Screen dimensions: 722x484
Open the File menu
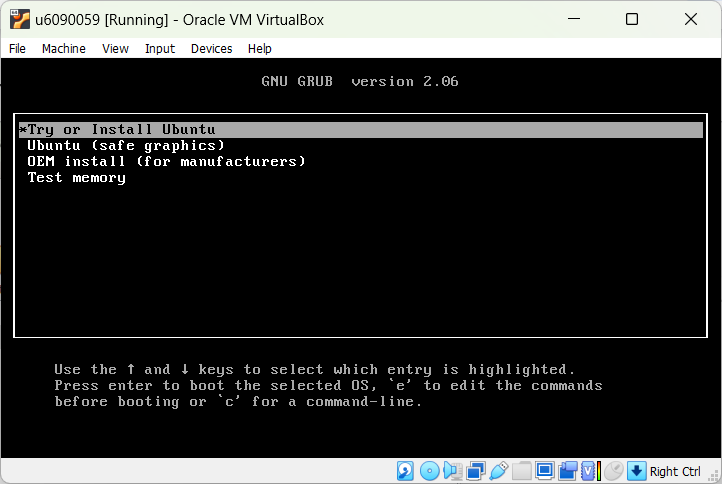tap(17, 48)
